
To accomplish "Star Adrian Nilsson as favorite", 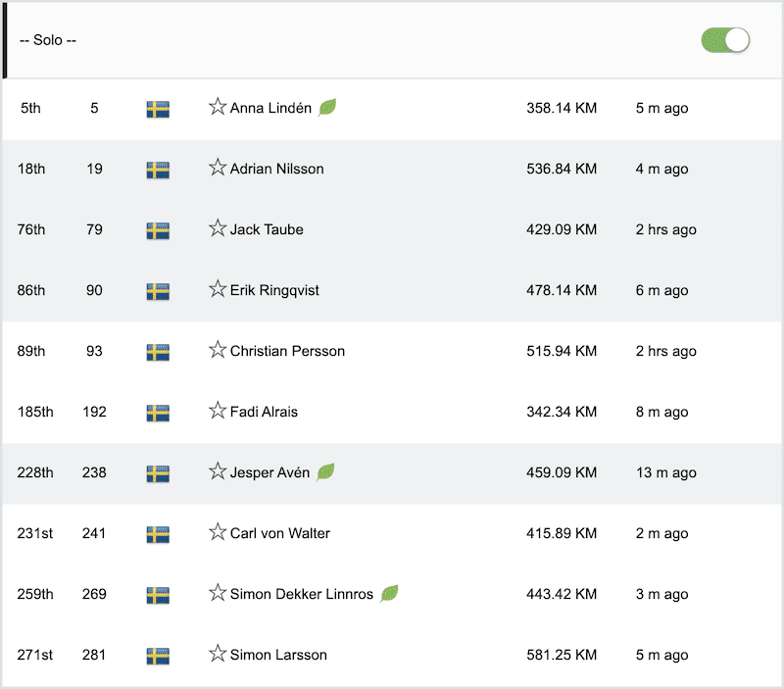I will pos(218,168).
